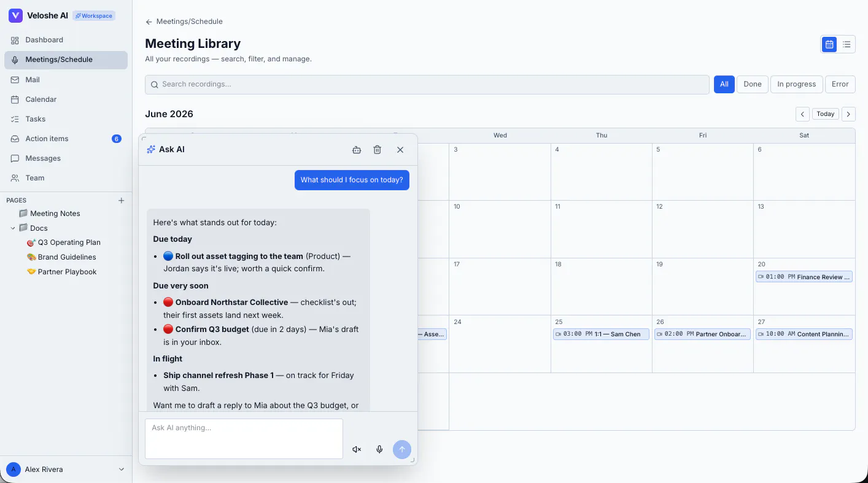868x483 pixels.
Task: Open the Content Planning meeting on 27th
Action: pos(804,334)
